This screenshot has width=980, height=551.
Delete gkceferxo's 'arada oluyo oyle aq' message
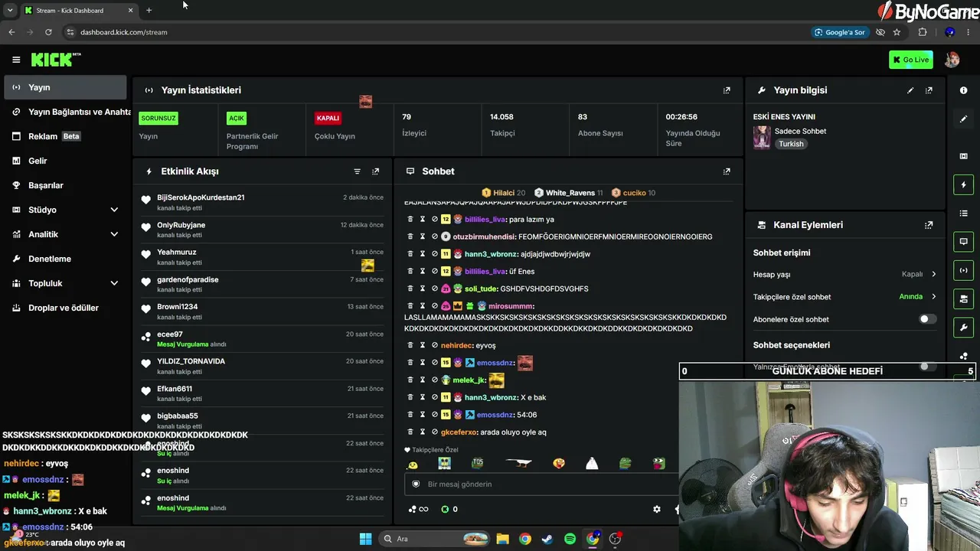410,432
